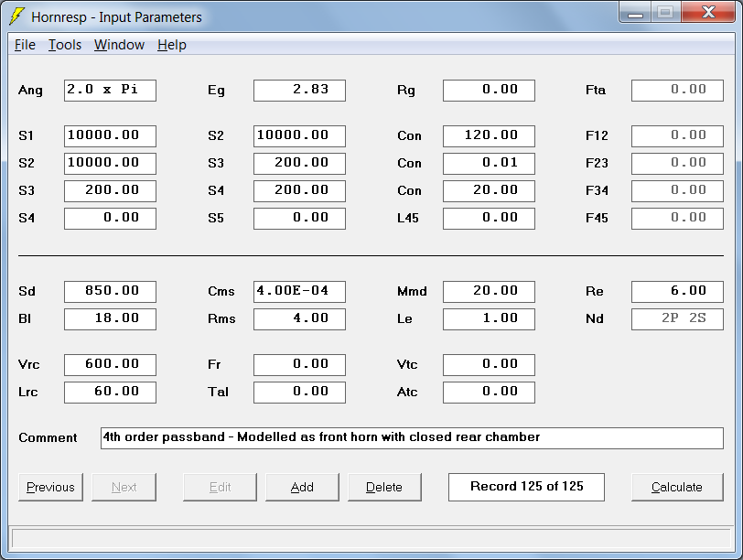This screenshot has height=560, width=743.
Task: Select the F12 input field
Action: click(678, 136)
